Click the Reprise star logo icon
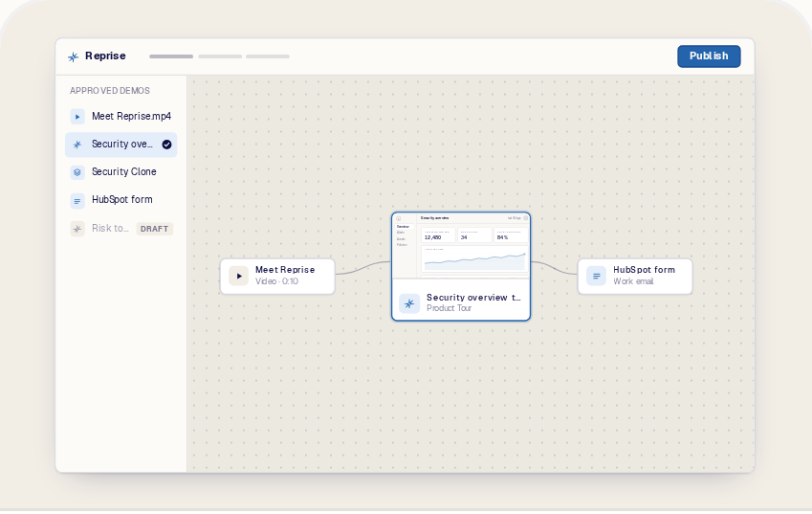Viewport: 812px width, 514px height. 73,57
